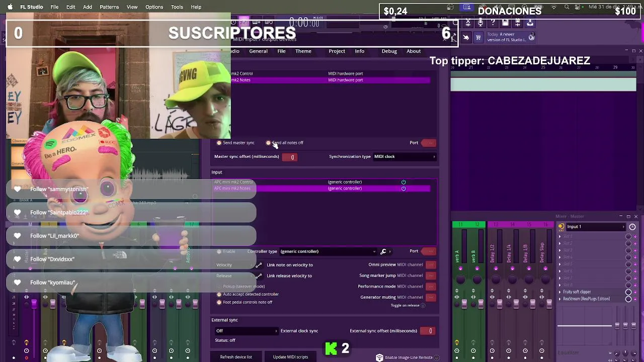Switch to the About settings tab

tap(414, 51)
